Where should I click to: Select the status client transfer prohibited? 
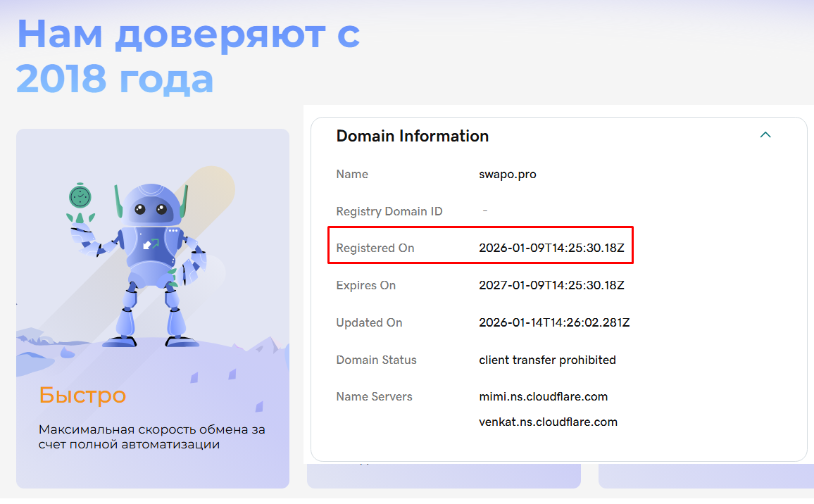coord(547,360)
